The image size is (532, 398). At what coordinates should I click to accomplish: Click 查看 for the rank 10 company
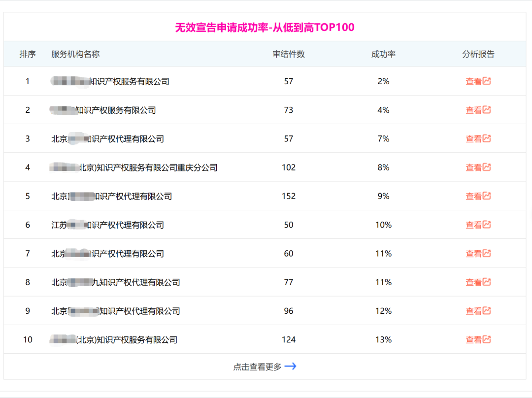click(x=474, y=340)
